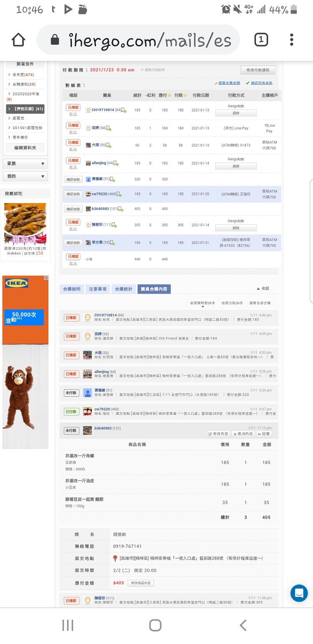The image size is (313, 644).
Task: Expand the 奕婷 order entry in the list
Action: tap(169, 336)
